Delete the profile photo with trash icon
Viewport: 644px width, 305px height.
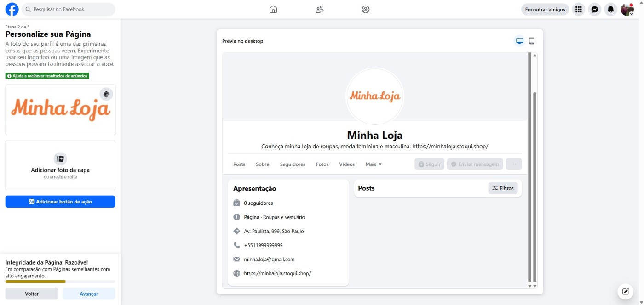click(106, 94)
